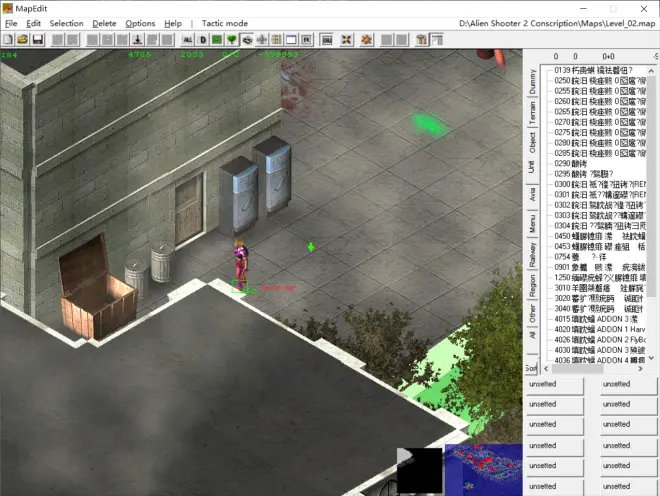Screen dimensions: 660x496
Task: Open the Selection menu
Action: click(66, 24)
